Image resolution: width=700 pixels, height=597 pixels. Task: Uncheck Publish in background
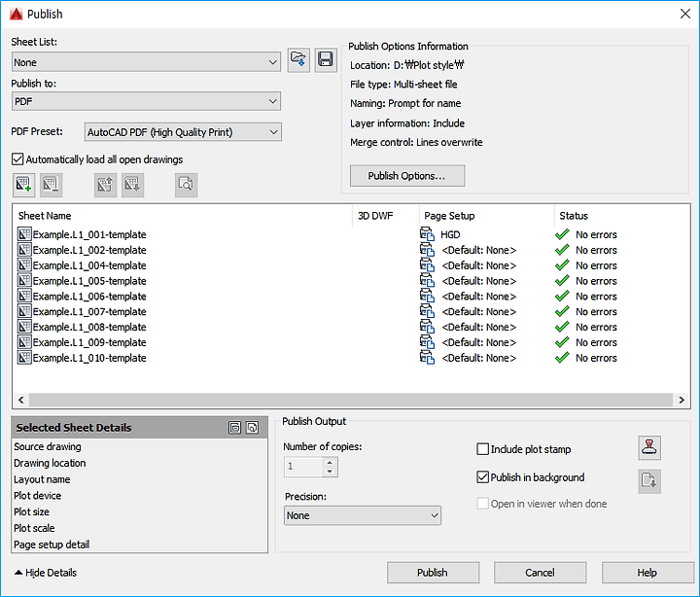pos(482,476)
